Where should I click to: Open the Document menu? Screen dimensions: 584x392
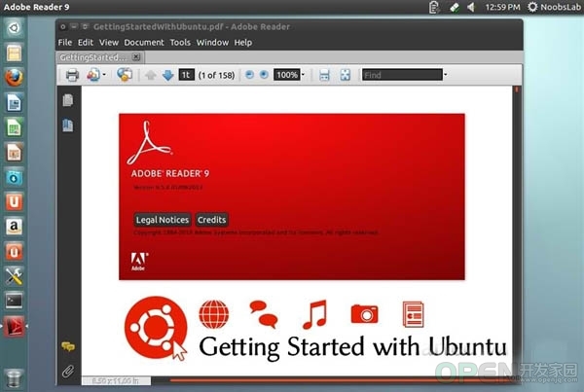[x=144, y=43]
